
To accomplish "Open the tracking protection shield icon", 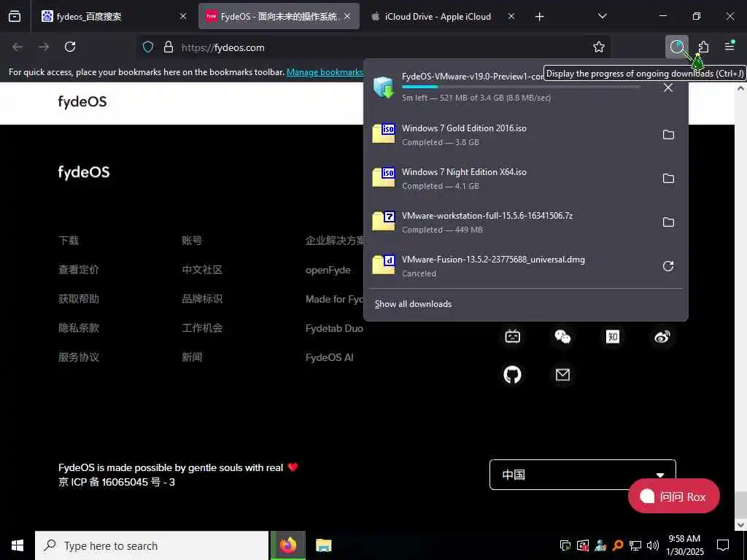I will click(148, 47).
